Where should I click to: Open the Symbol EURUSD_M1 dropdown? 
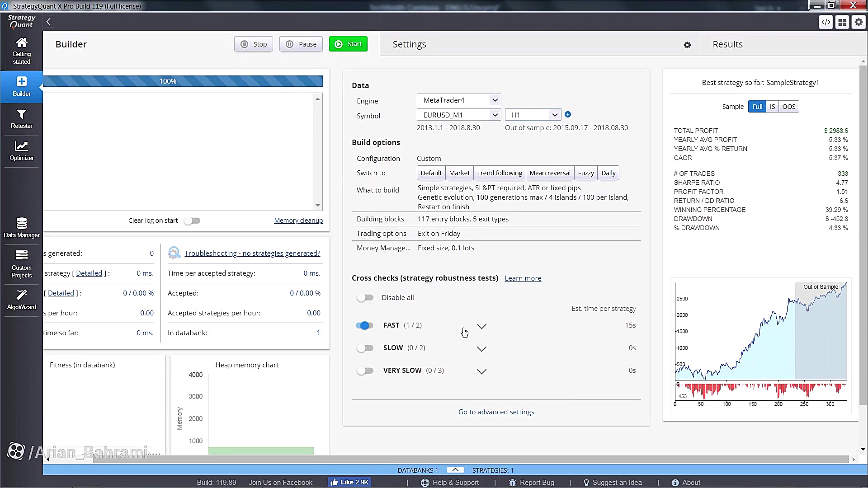459,115
